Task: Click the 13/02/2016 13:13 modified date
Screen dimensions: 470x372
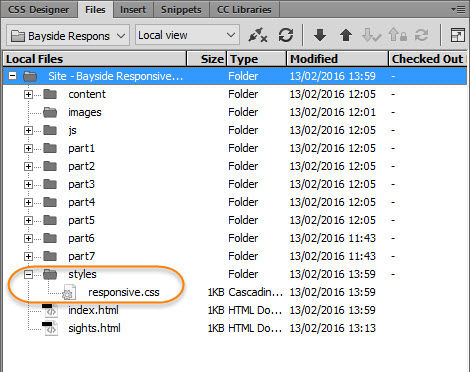Action: pyautogui.click(x=333, y=328)
